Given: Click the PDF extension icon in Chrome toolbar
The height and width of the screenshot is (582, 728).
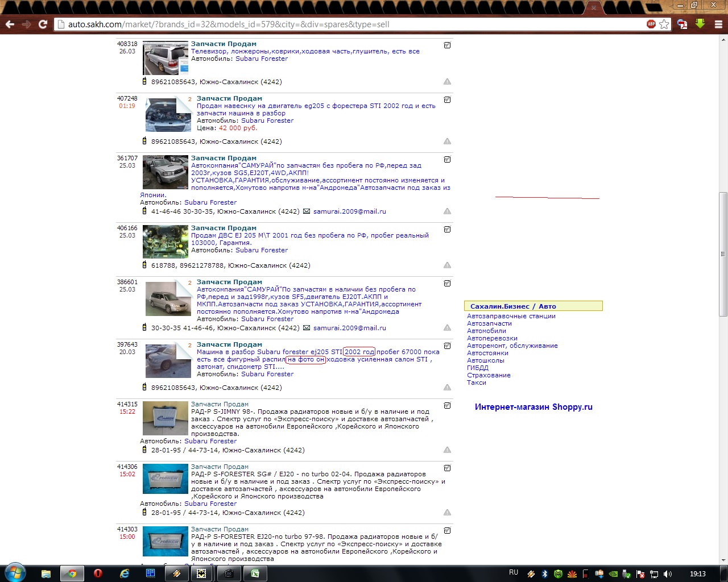Looking at the screenshot, I should (x=682, y=24).
